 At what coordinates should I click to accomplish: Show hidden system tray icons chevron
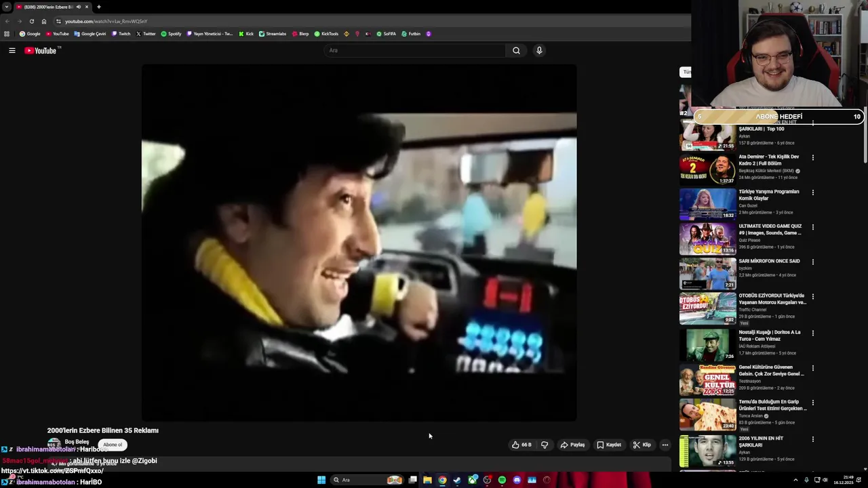(x=795, y=480)
